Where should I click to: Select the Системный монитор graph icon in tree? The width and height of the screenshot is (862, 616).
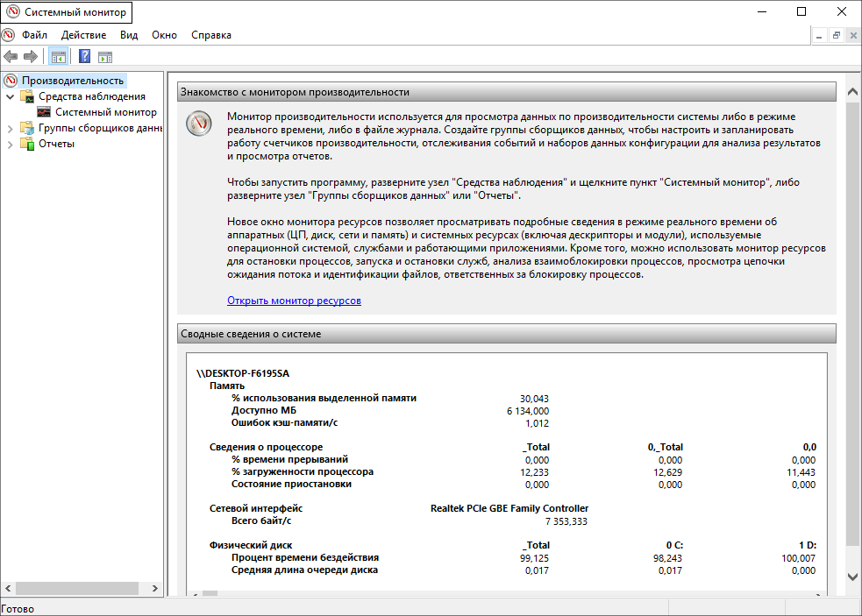tap(44, 112)
